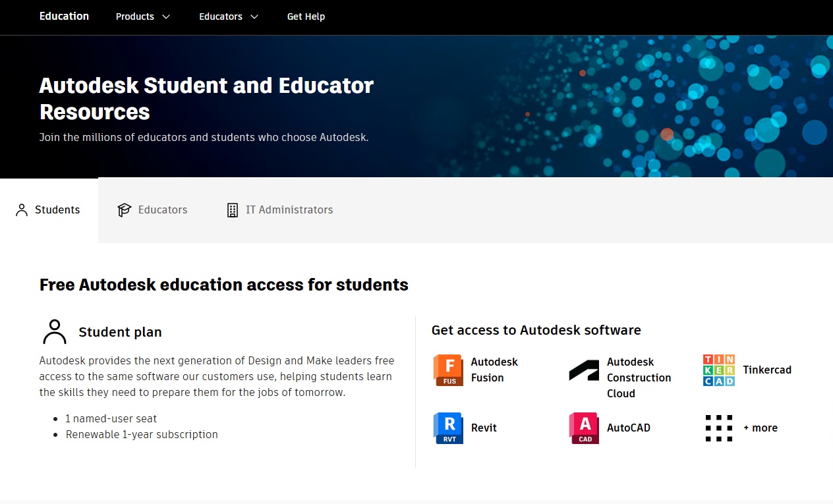Open the Products menu in navigation bar

pyautogui.click(x=143, y=16)
